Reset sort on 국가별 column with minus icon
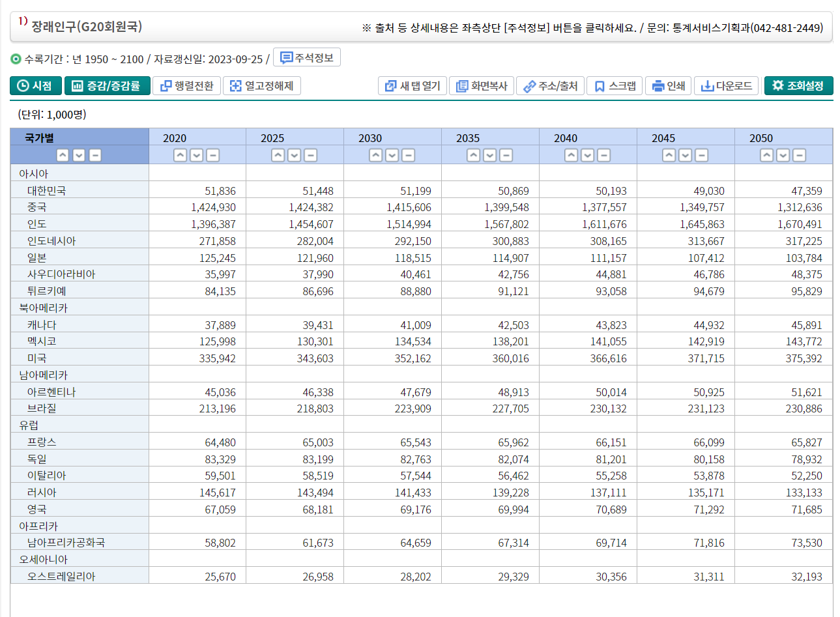840x617 pixels. point(95,155)
